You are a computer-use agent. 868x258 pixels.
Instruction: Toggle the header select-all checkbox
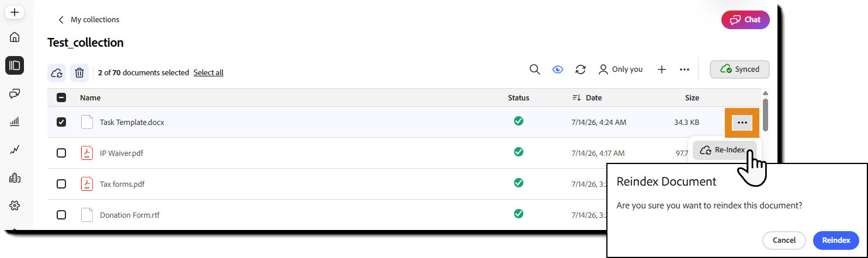tap(61, 98)
